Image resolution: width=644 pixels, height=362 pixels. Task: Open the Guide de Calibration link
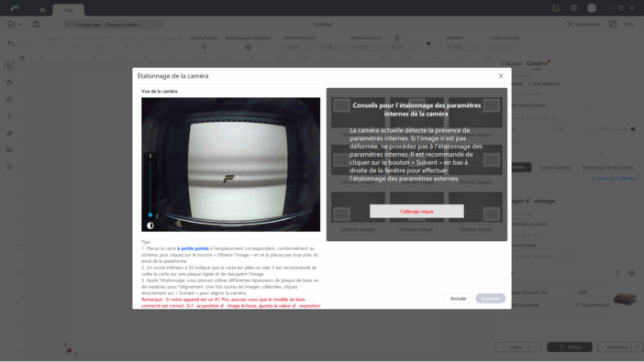tap(615, 179)
